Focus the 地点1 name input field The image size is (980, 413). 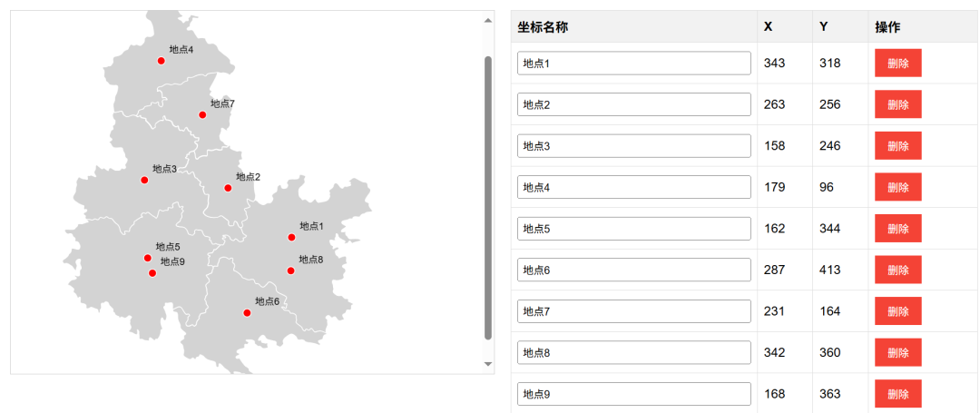click(634, 64)
